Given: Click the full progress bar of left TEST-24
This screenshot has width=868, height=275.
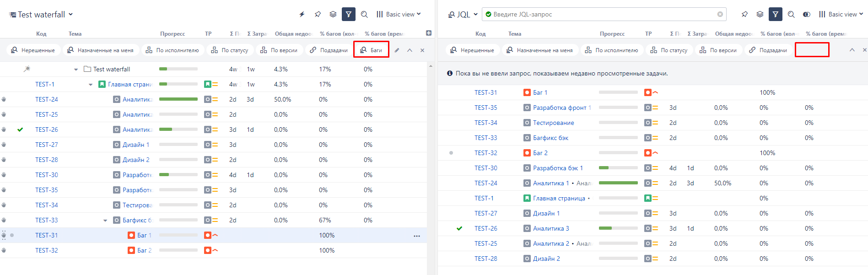Looking at the screenshot, I should click(178, 99).
